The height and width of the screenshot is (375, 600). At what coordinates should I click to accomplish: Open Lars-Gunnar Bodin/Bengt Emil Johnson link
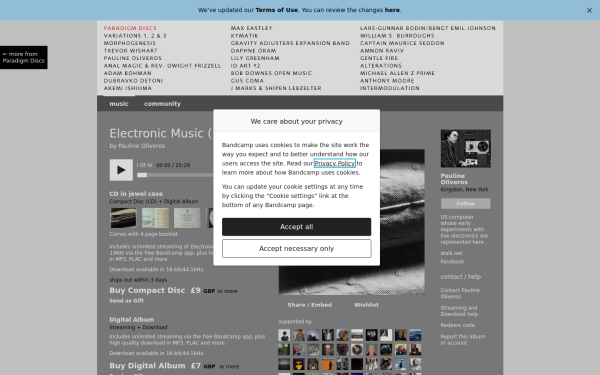pyautogui.click(x=427, y=28)
